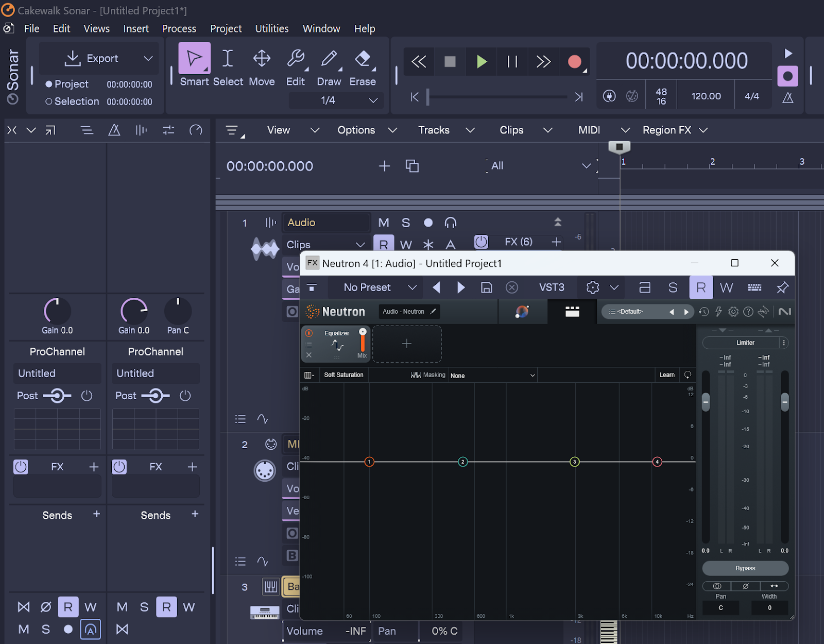The image size is (824, 644).
Task: Click the Bypass button in Neutron
Action: point(745,568)
